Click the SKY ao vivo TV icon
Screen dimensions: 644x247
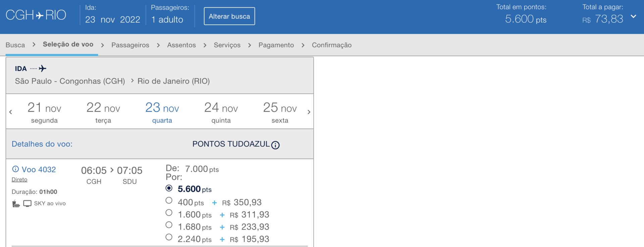[x=27, y=204]
